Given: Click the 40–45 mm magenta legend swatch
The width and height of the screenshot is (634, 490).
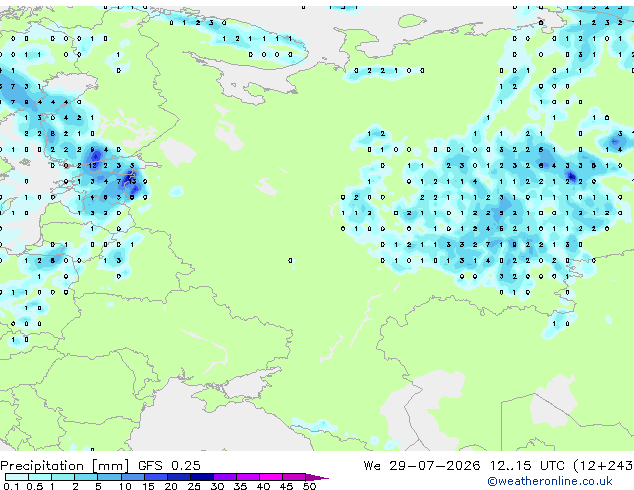Looking at the screenshot, I should click(271, 477).
